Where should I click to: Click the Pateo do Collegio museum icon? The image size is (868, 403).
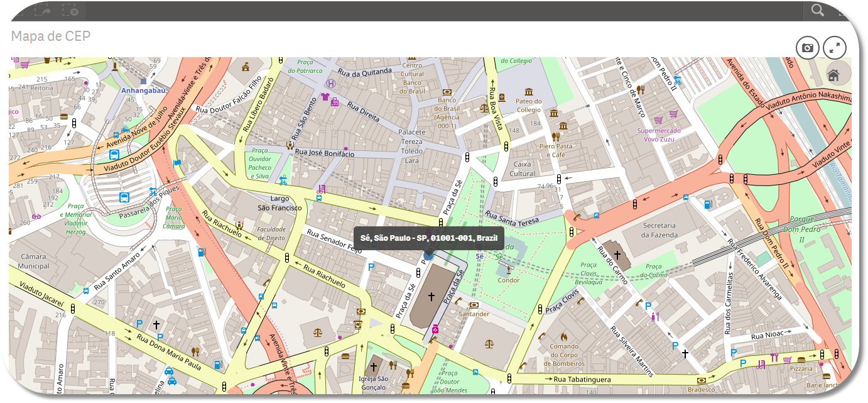(528, 91)
